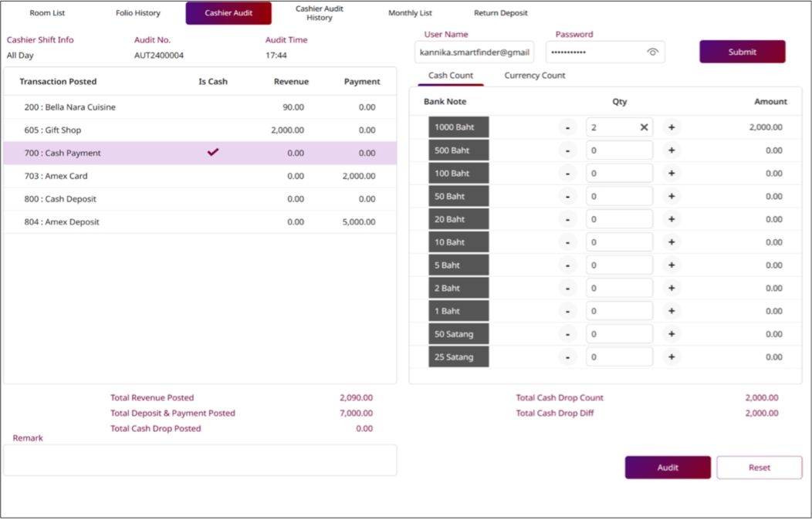Click the Submit button
This screenshot has height=520, width=812.
click(742, 52)
